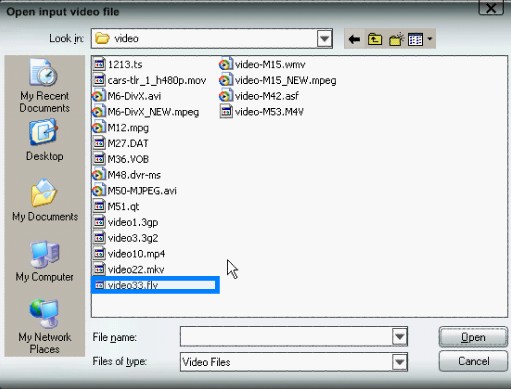The image size is (511, 389).
Task: Click the video22.mkv file name
Action: [136, 269]
